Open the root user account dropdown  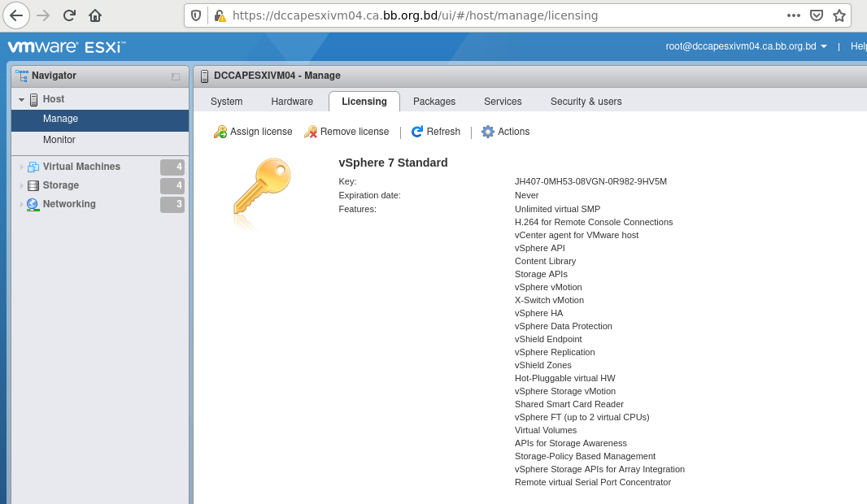click(x=746, y=46)
